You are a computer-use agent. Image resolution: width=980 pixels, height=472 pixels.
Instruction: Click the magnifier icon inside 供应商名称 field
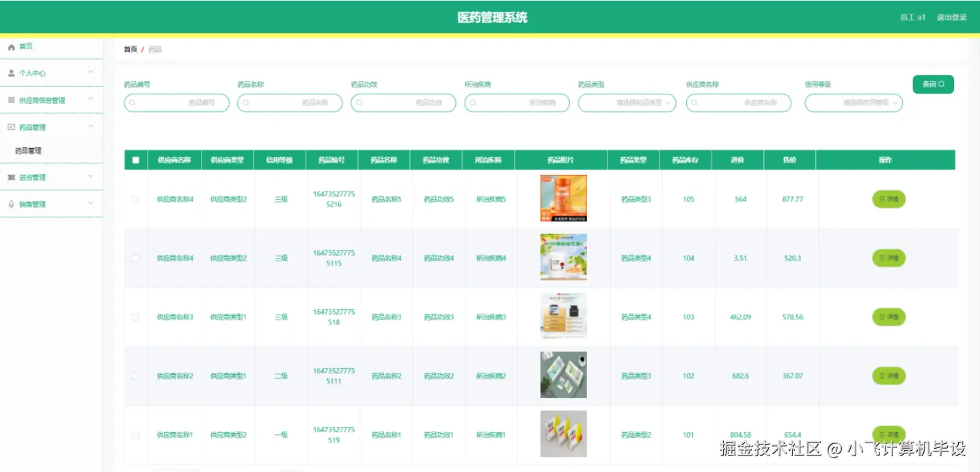click(694, 103)
